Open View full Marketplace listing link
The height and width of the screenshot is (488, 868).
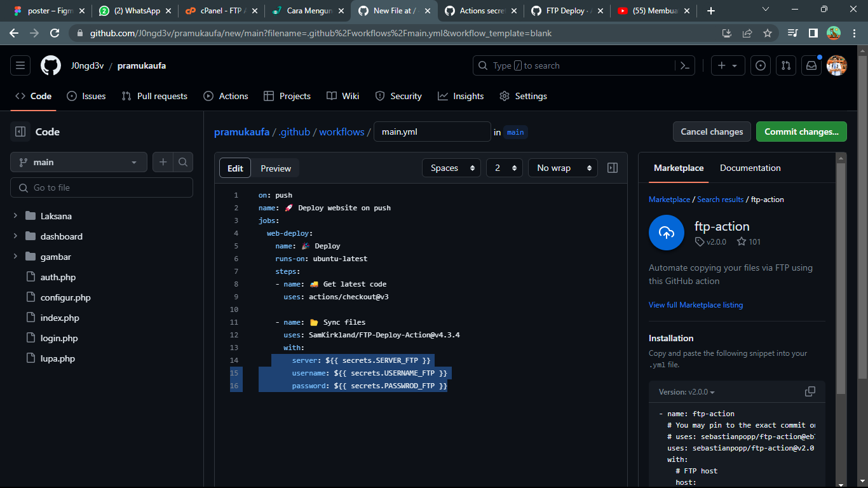pyautogui.click(x=696, y=305)
